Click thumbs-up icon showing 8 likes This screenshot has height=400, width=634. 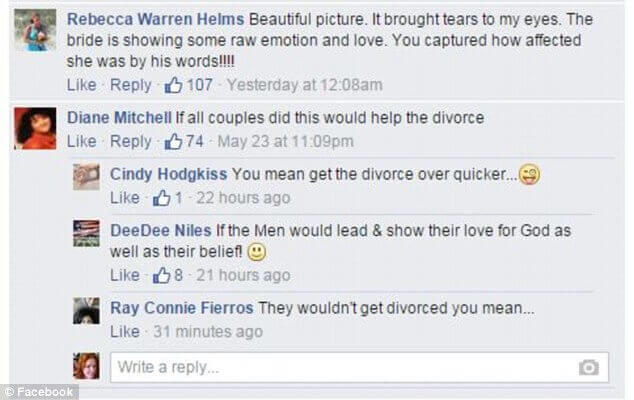click(161, 275)
